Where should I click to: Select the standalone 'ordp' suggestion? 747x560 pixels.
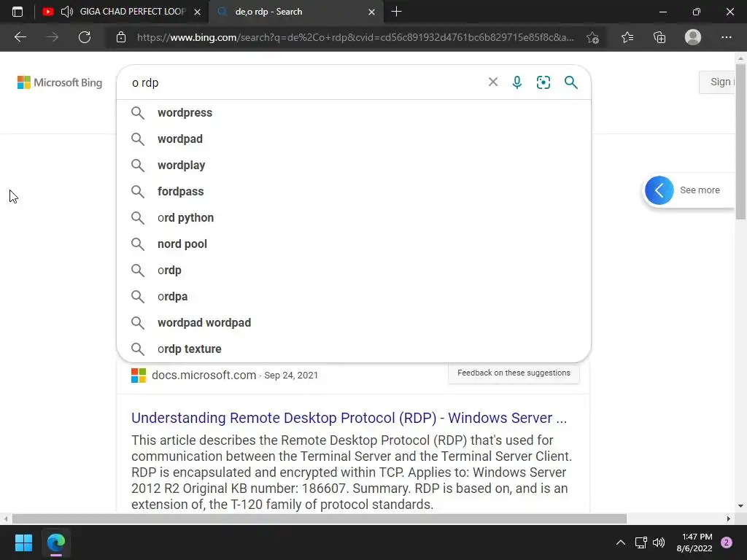coord(354,270)
